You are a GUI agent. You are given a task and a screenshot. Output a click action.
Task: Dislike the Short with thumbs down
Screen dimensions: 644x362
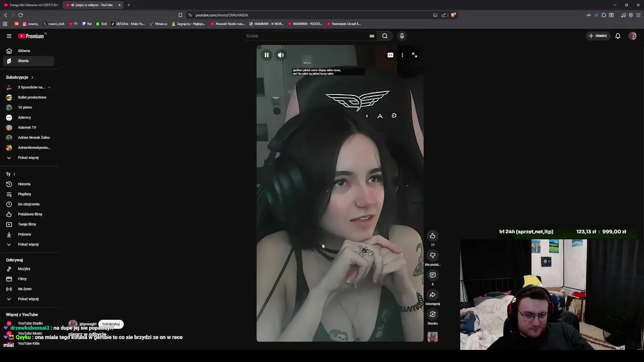433,255
